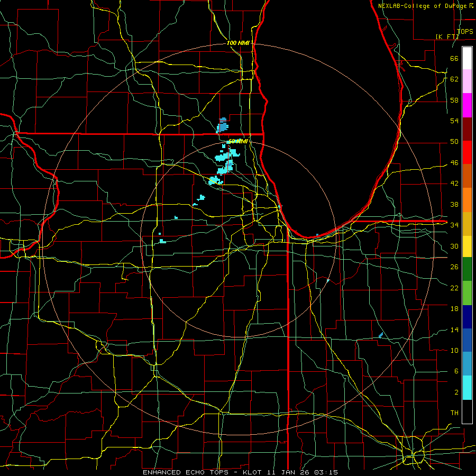Click the yellow legend swatch
Screen dimensions: 476x476
[x=467, y=246]
